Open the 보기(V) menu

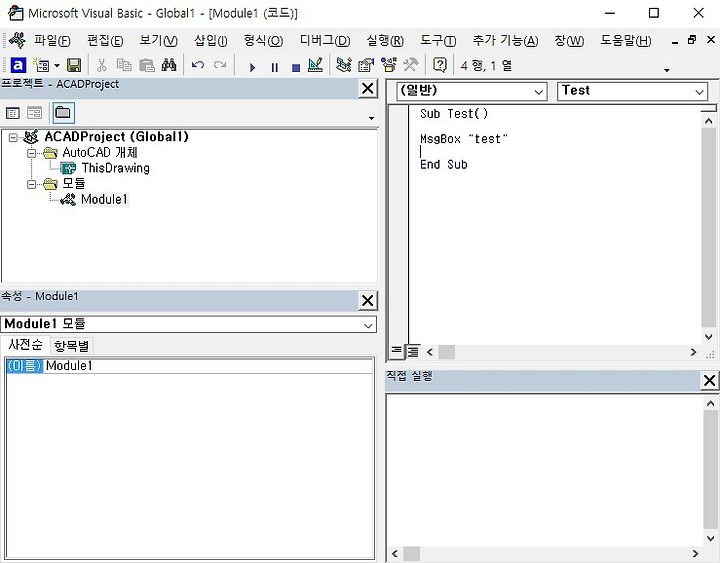tap(158, 41)
